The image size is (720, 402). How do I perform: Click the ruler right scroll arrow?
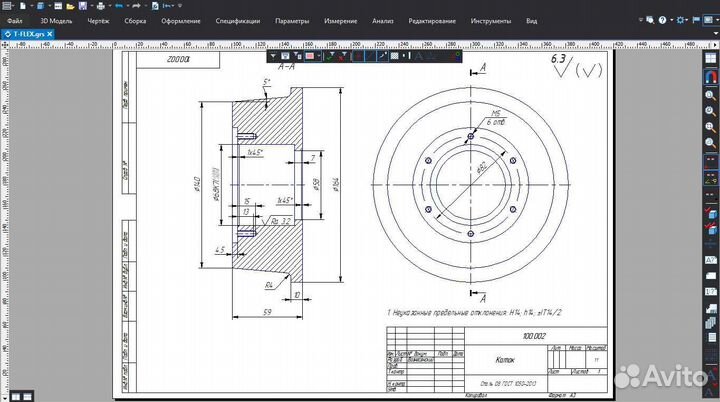click(x=715, y=45)
